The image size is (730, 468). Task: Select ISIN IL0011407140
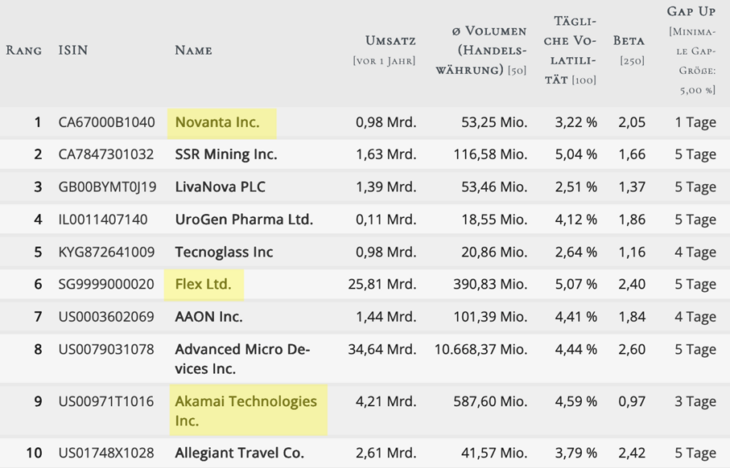pos(103,219)
